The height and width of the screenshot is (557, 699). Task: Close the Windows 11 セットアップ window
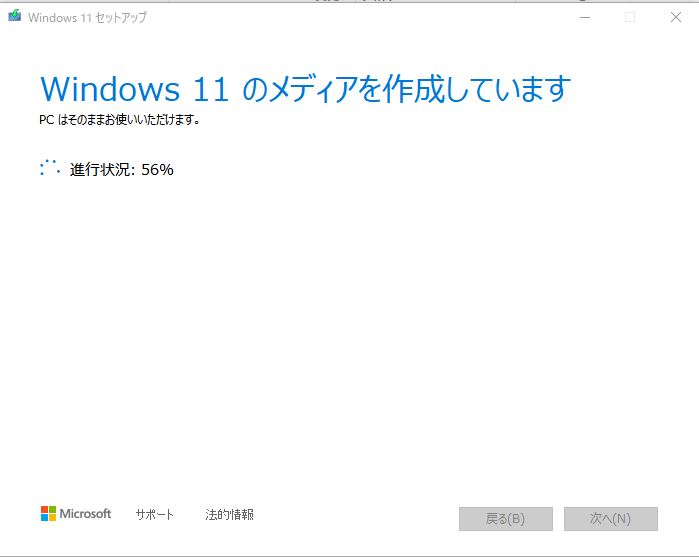click(676, 17)
